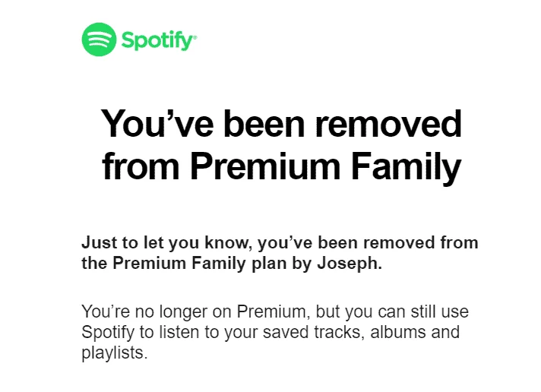Click the bold "Just to let you know" text
Viewport: 541px width, 392px height.
pyautogui.click(x=164, y=243)
